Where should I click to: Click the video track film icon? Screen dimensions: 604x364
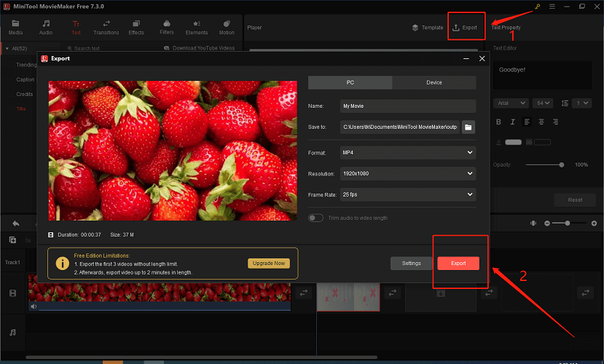click(12, 293)
